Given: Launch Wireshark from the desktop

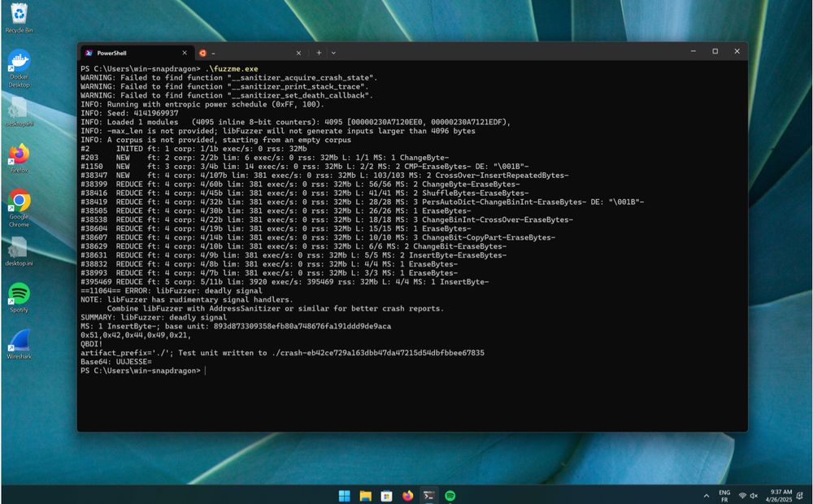Looking at the screenshot, I should coord(20,345).
